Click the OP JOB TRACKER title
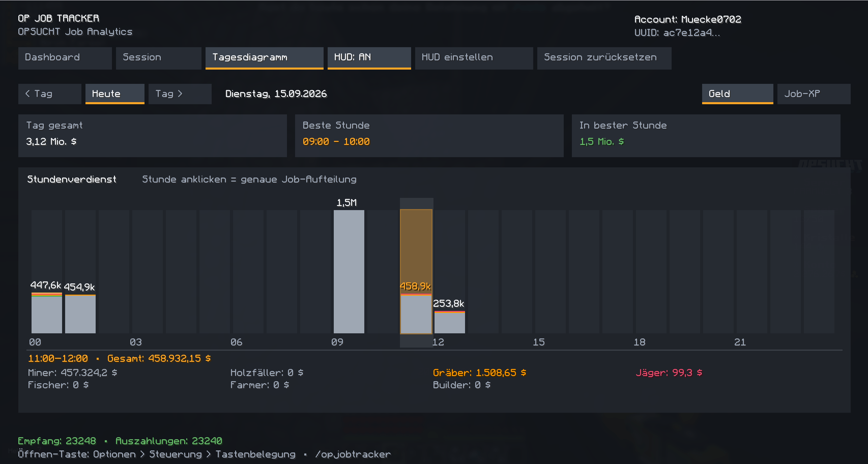This screenshot has height=464, width=868. (58, 18)
